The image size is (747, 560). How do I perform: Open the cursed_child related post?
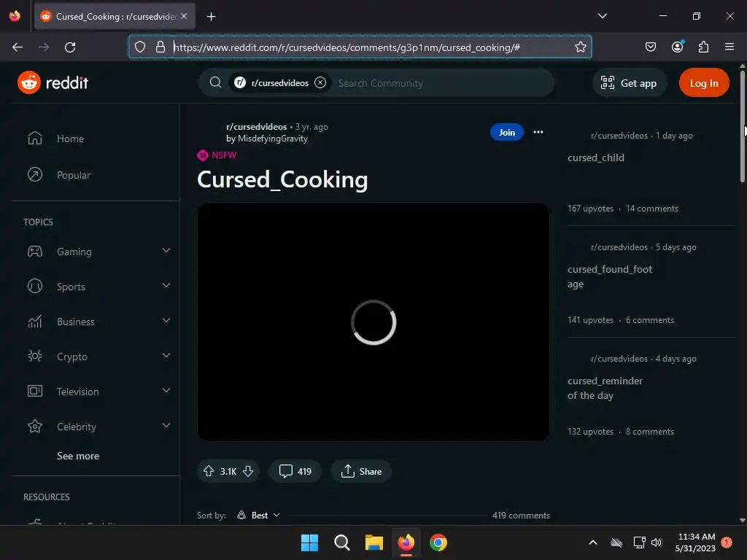pyautogui.click(x=595, y=157)
